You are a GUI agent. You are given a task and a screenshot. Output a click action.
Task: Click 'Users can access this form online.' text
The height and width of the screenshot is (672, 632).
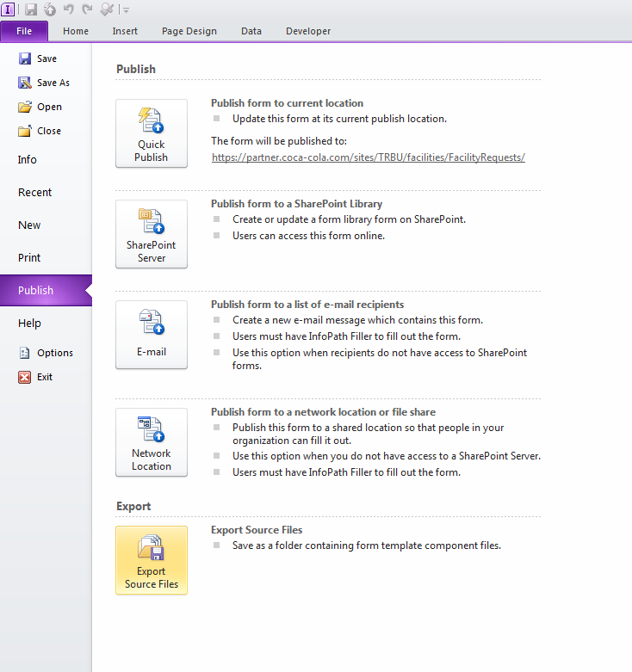308,236
